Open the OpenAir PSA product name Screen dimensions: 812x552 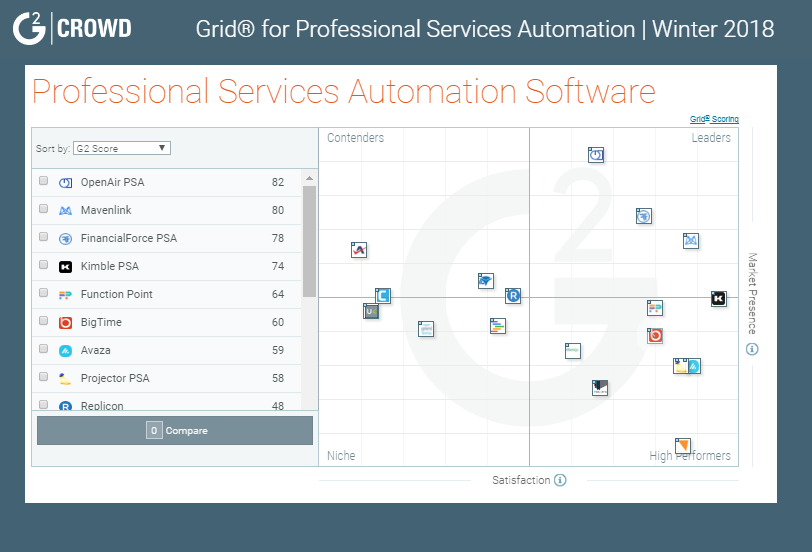112,182
